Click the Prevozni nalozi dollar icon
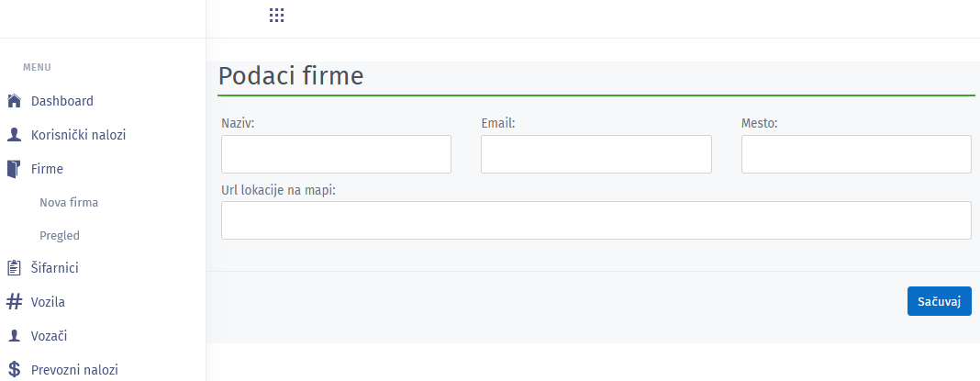Image resolution: width=980 pixels, height=381 pixels. point(14,370)
